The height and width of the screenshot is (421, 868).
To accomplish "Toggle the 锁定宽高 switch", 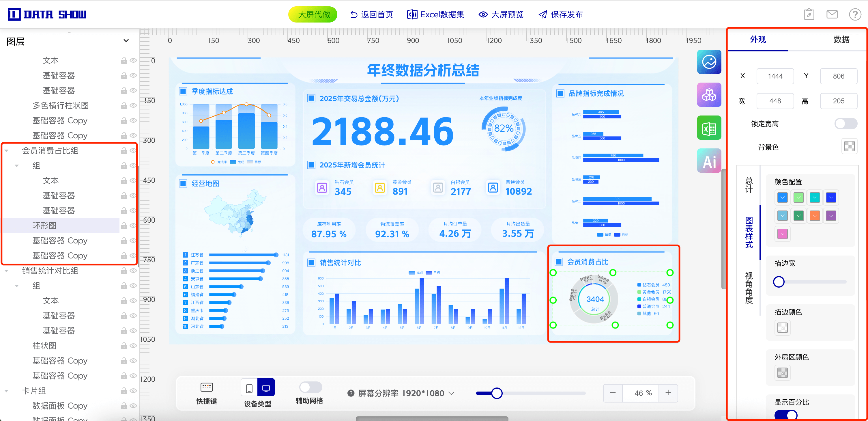I will click(x=845, y=124).
